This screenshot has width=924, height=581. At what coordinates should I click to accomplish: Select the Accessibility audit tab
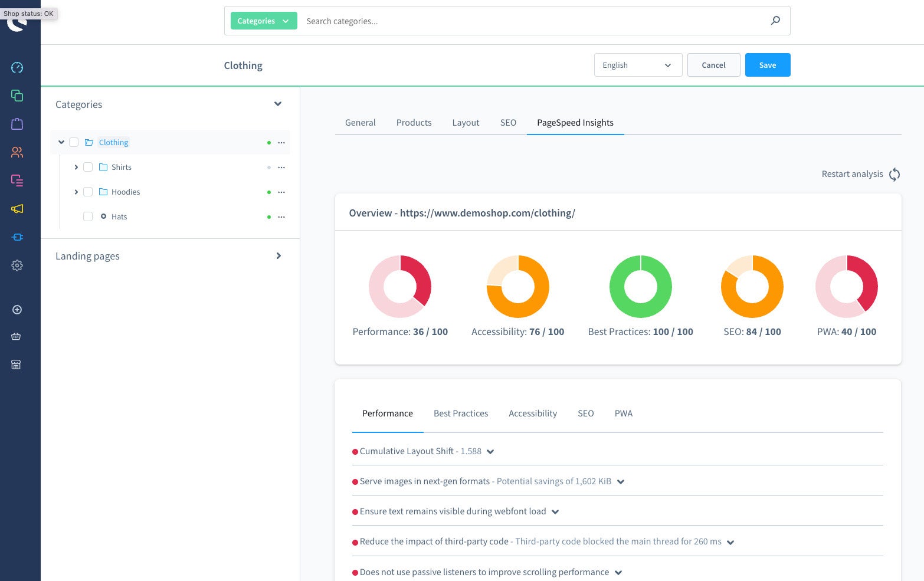[x=533, y=413]
